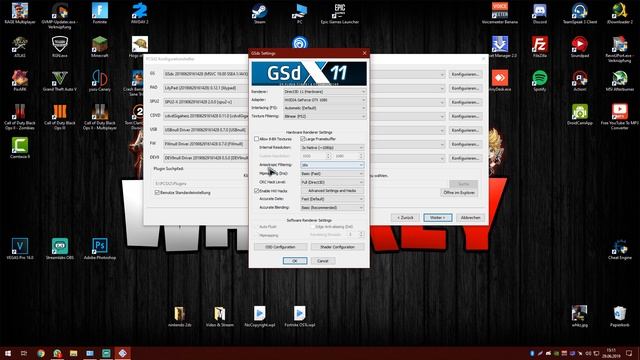Open the Accurate Blending dropdown

(x=332, y=208)
